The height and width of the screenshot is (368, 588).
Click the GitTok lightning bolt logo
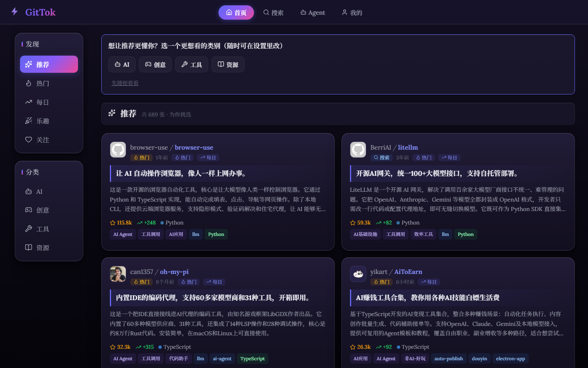click(15, 11)
